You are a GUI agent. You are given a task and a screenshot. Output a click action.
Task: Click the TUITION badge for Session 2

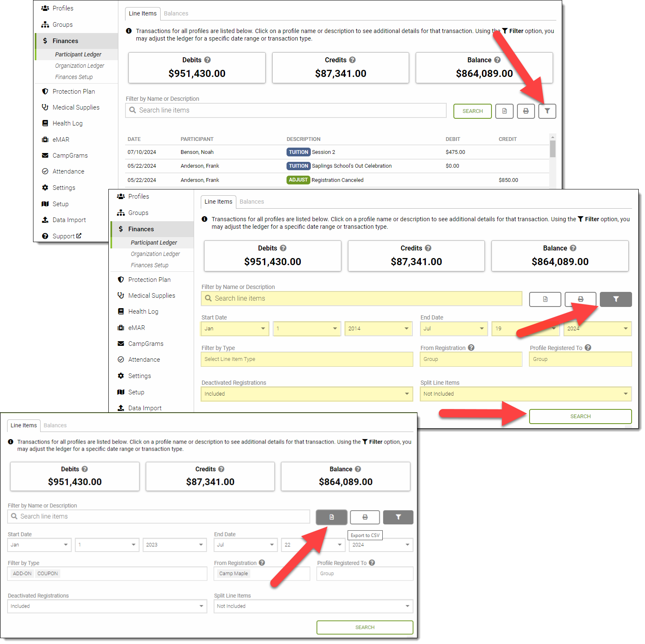pyautogui.click(x=298, y=152)
